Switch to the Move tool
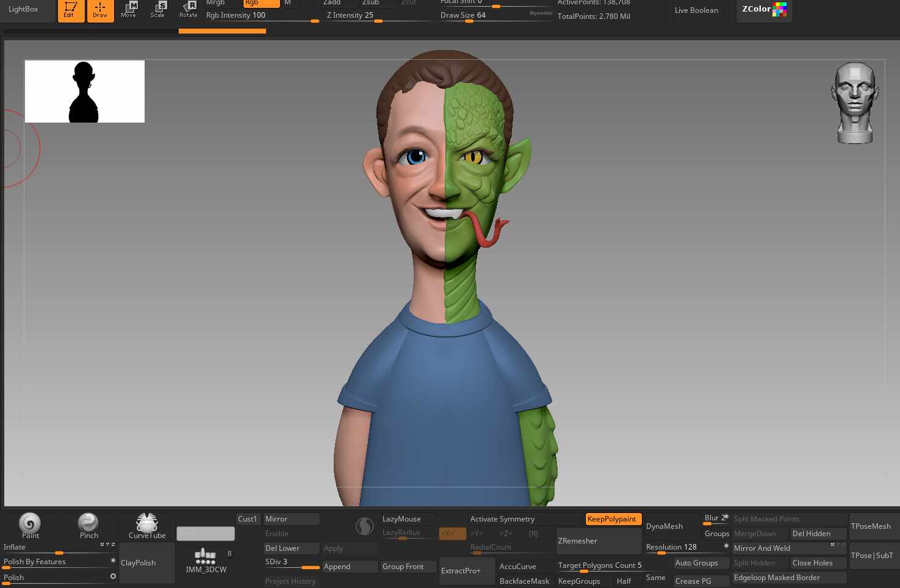The image size is (900, 588). (x=129, y=9)
